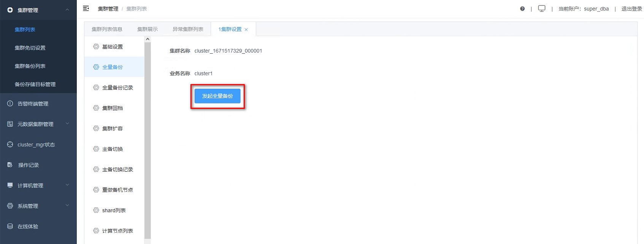The image size is (644, 244).
Task: Click the 在线体验 database icon
Action: coord(10,226)
